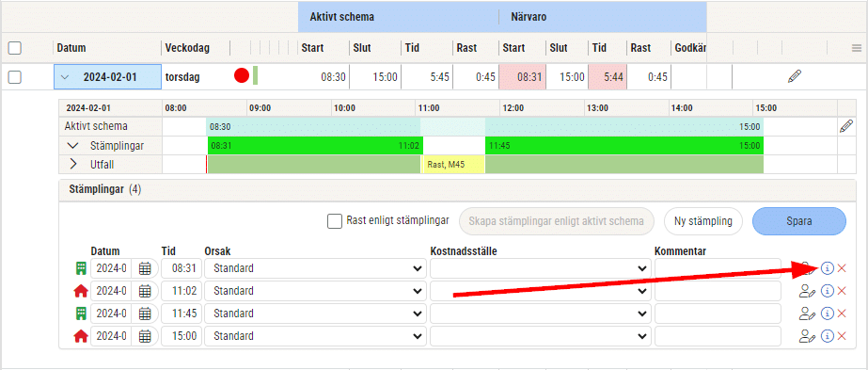Click the yellow Rast, M45 block
Screen dimensions: 868x370
click(453, 165)
